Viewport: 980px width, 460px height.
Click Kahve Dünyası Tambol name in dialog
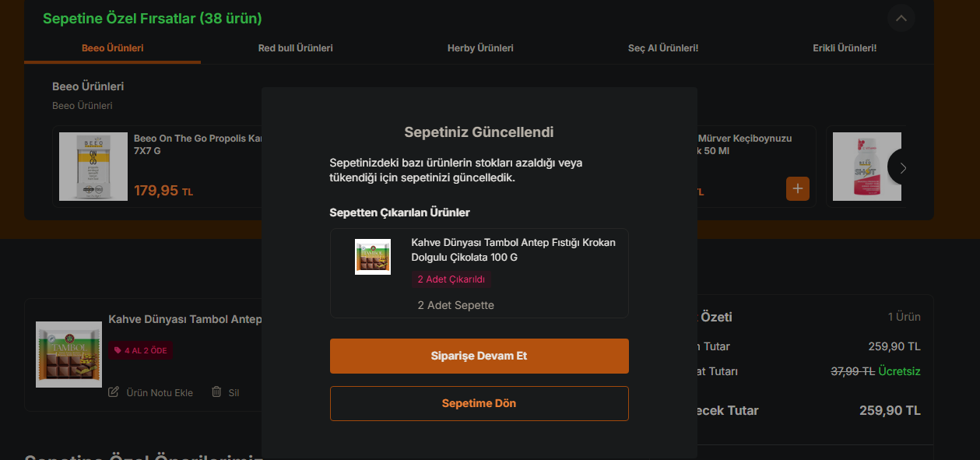[x=513, y=250]
